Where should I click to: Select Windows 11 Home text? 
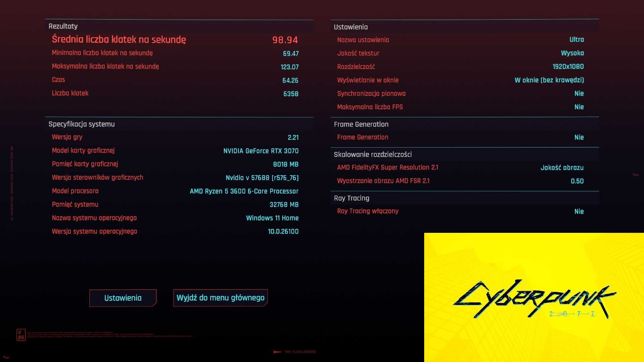click(272, 218)
